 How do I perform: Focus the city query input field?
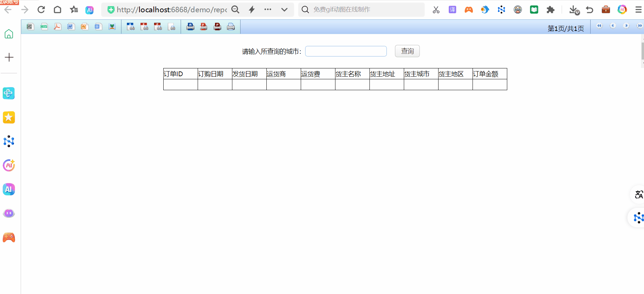[346, 51]
